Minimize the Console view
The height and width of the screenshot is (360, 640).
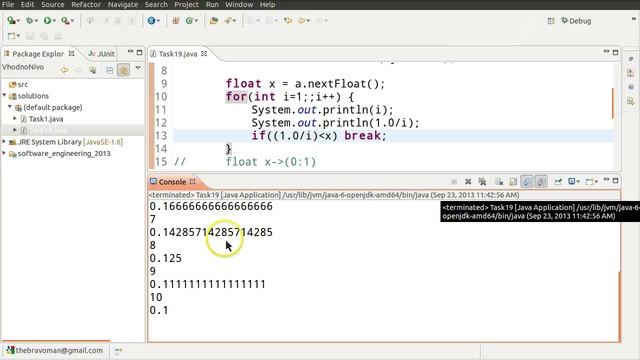point(607,180)
